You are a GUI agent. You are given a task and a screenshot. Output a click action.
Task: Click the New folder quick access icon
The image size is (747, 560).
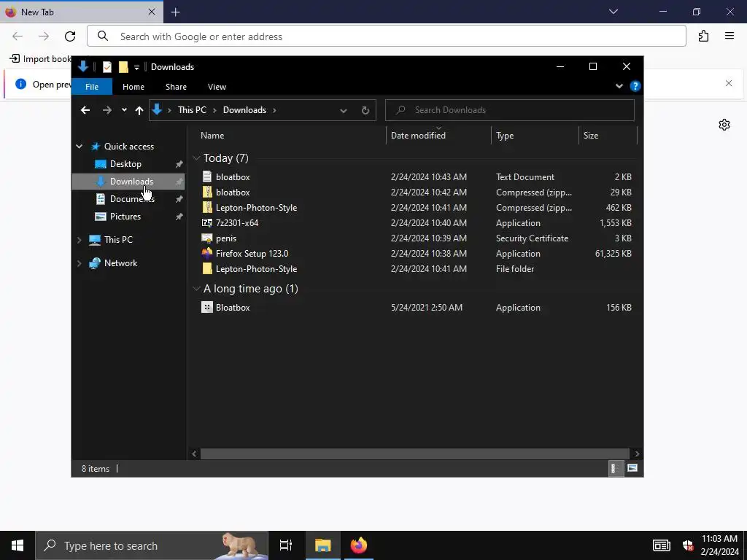pos(123,67)
